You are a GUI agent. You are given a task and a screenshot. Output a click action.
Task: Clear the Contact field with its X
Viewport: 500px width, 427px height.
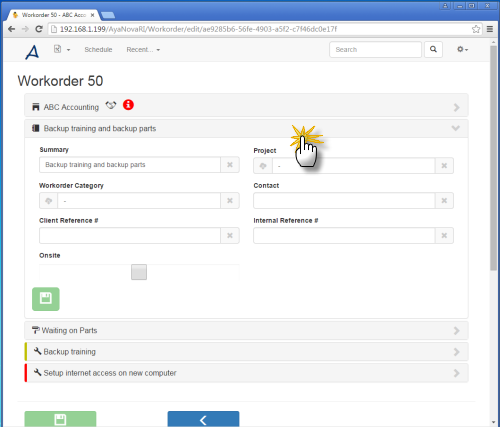[x=444, y=201]
